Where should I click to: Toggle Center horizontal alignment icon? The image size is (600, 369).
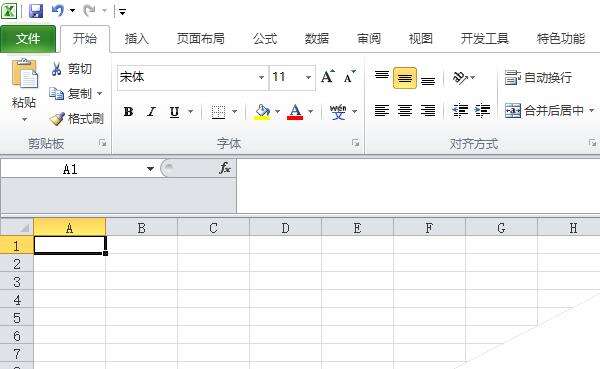pos(405,111)
